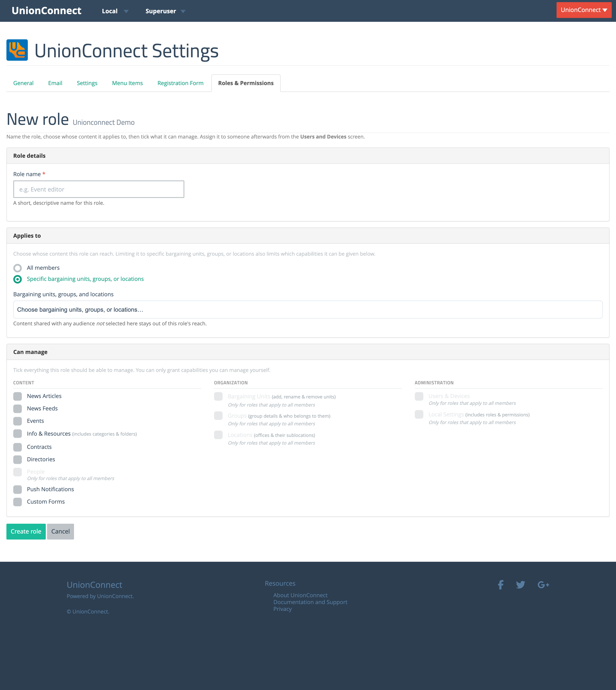Open the red UnionConnect account dropdown
Image resolution: width=616 pixels, height=690 pixels.
[x=583, y=10]
